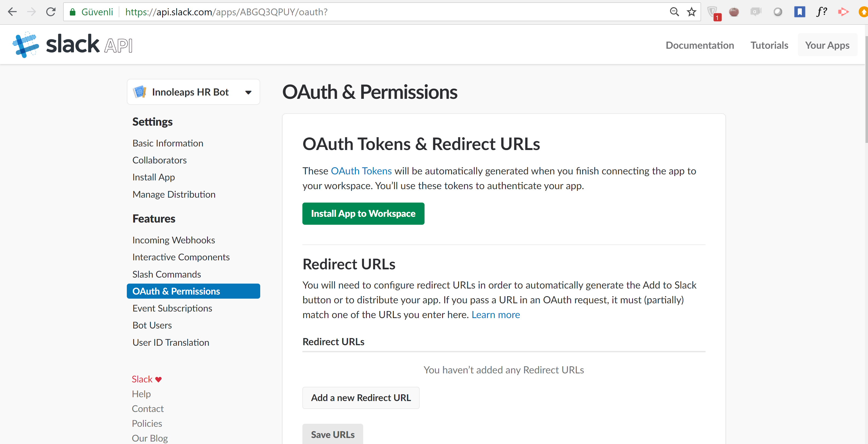Expand the Innoleaps HR Bot app dropdown
The image size is (868, 444).
click(x=248, y=92)
